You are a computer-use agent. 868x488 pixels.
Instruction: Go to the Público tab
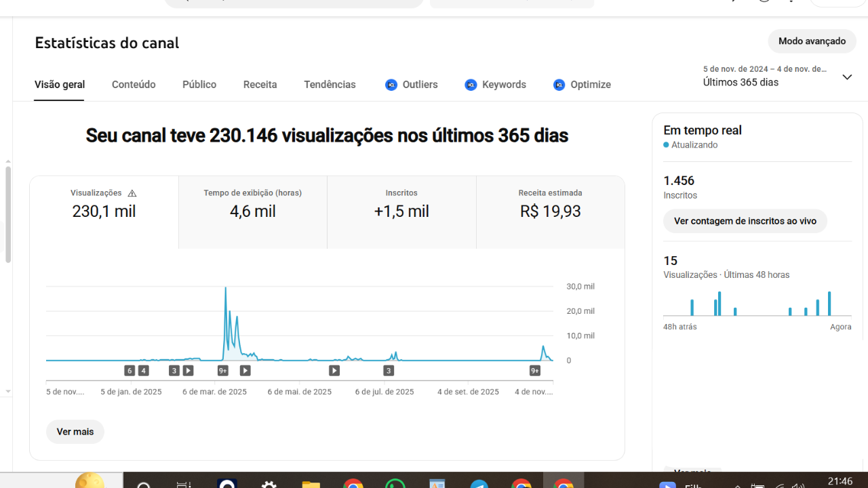coord(199,85)
